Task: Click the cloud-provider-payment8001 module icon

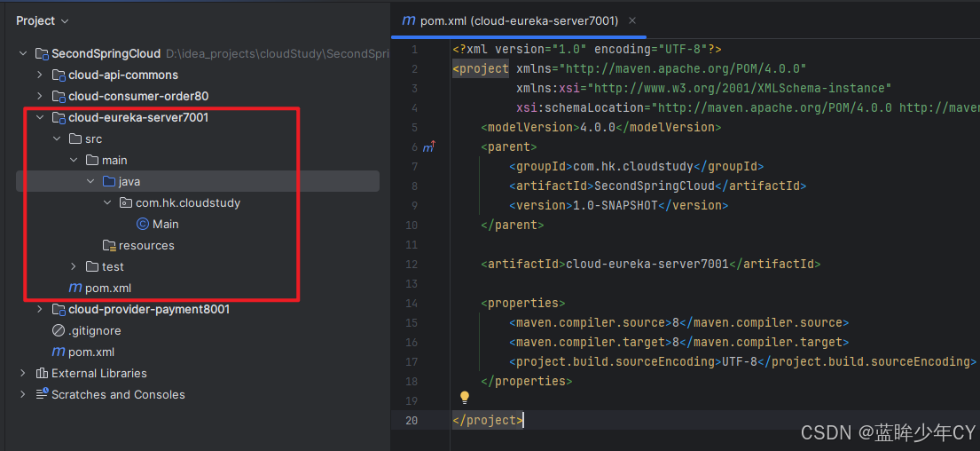Action: [x=59, y=310]
